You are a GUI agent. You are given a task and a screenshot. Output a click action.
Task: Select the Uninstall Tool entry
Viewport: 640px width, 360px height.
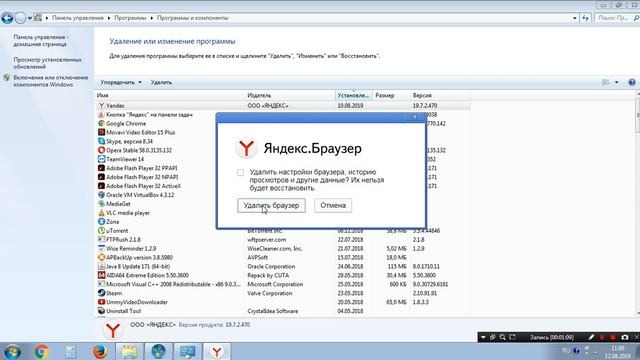pos(123,311)
